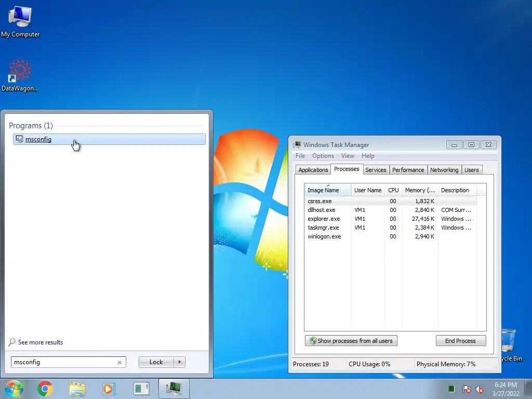Close the Task Manager window

click(488, 145)
